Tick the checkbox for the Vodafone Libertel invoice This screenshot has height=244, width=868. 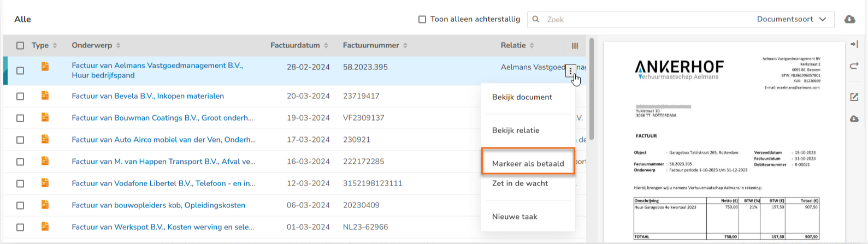(x=20, y=184)
